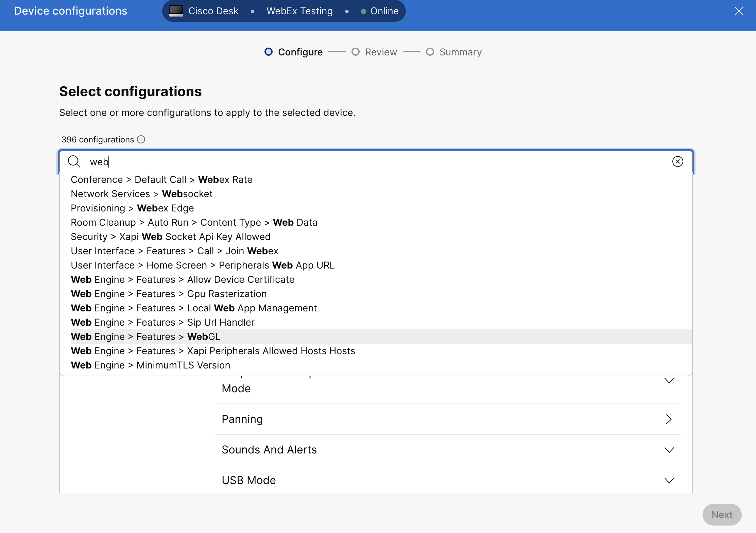This screenshot has width=756, height=533.
Task: Clear the search field with the X icon
Action: click(x=677, y=161)
